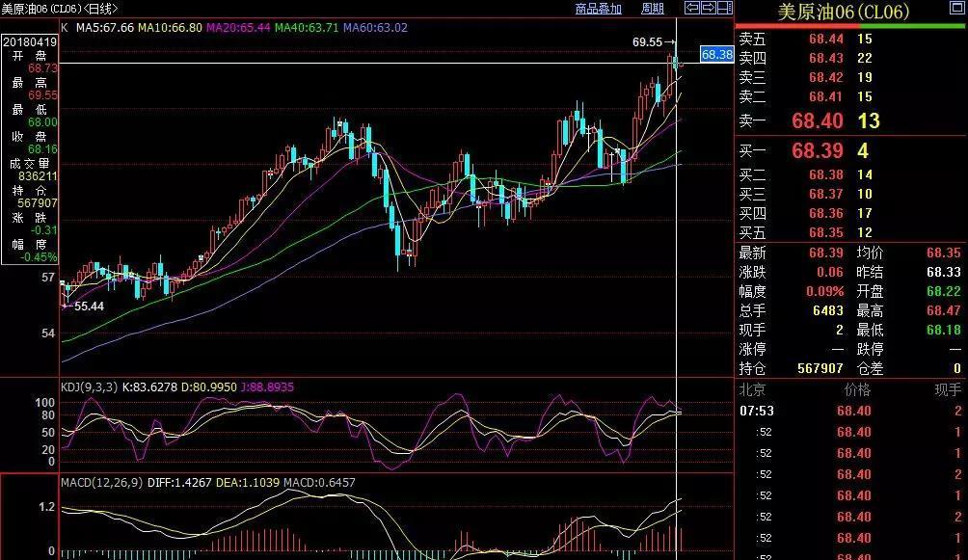The height and width of the screenshot is (560, 968).
Task: Click the 涨跌 value 0.06
Action: point(830,272)
